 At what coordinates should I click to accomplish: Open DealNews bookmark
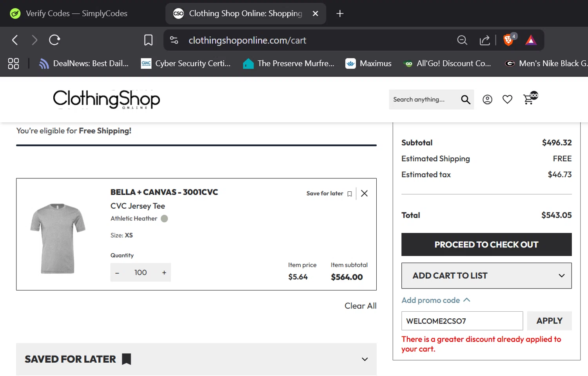coord(84,64)
